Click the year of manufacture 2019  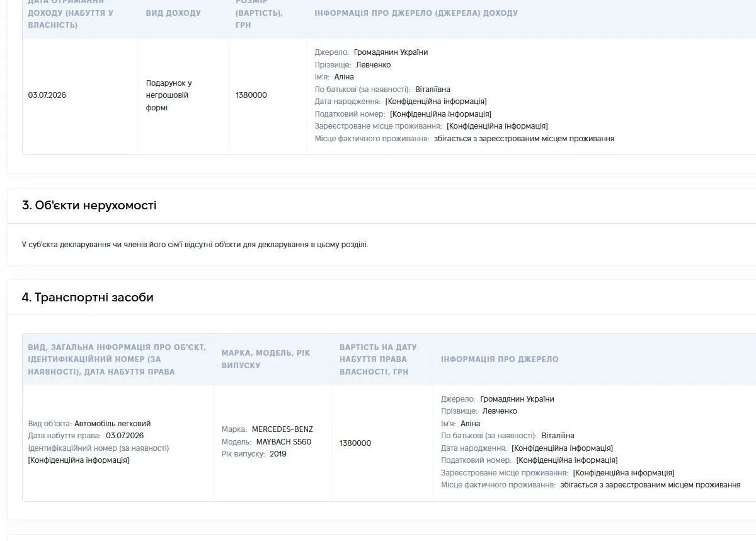point(278,454)
